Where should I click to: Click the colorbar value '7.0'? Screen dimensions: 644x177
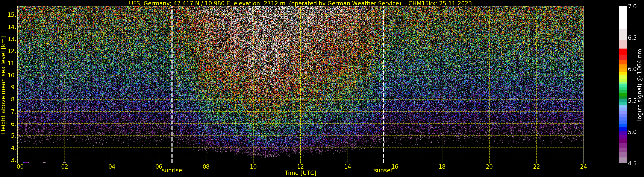(632, 6)
